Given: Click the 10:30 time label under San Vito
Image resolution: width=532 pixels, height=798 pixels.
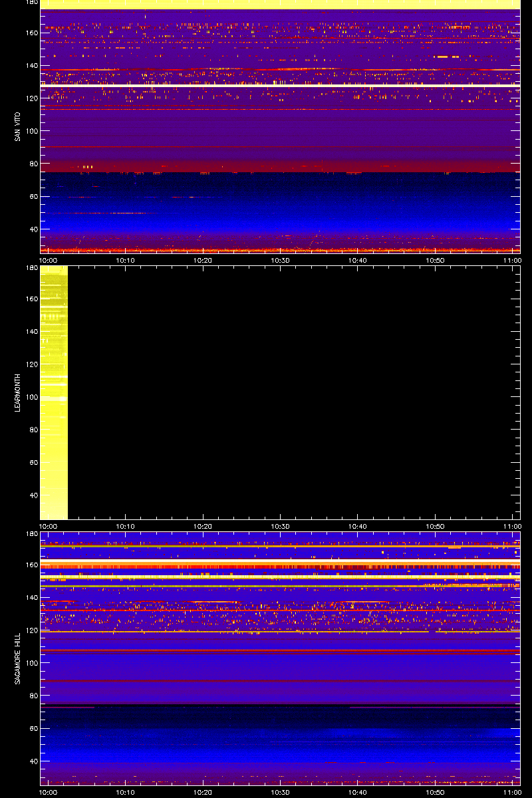Looking at the screenshot, I should [x=281, y=260].
